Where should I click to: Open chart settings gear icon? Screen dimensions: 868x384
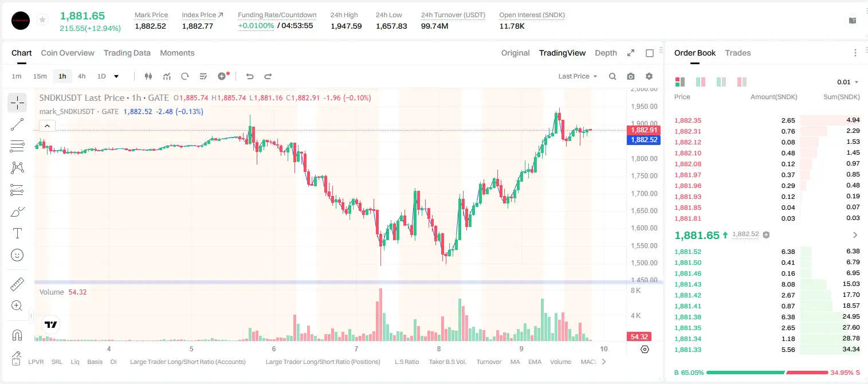(649, 76)
